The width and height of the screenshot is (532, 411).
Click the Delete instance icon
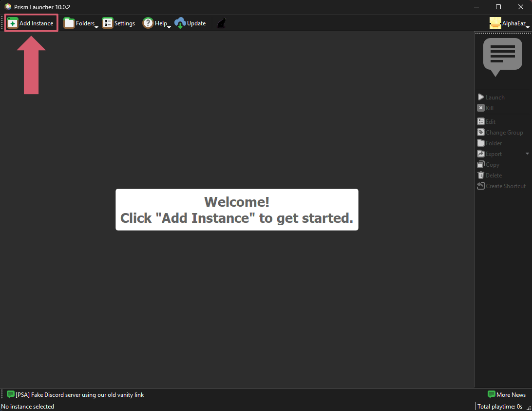coord(480,175)
